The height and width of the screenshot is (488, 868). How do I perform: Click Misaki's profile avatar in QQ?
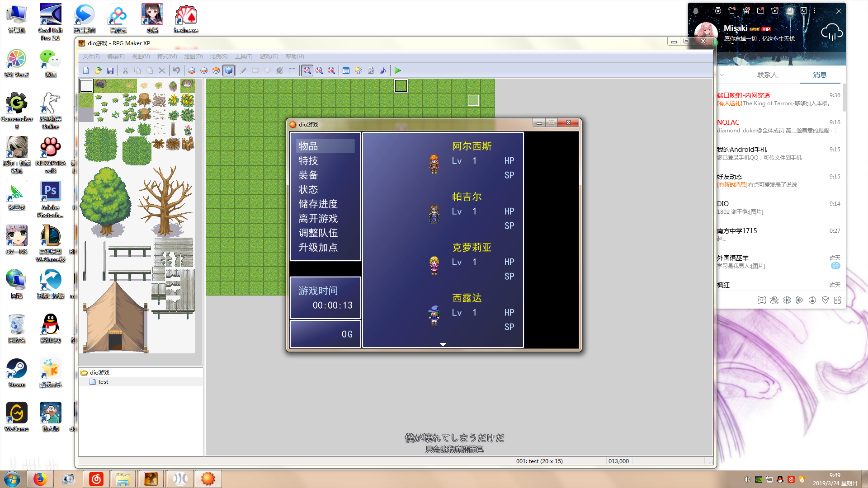tap(706, 34)
